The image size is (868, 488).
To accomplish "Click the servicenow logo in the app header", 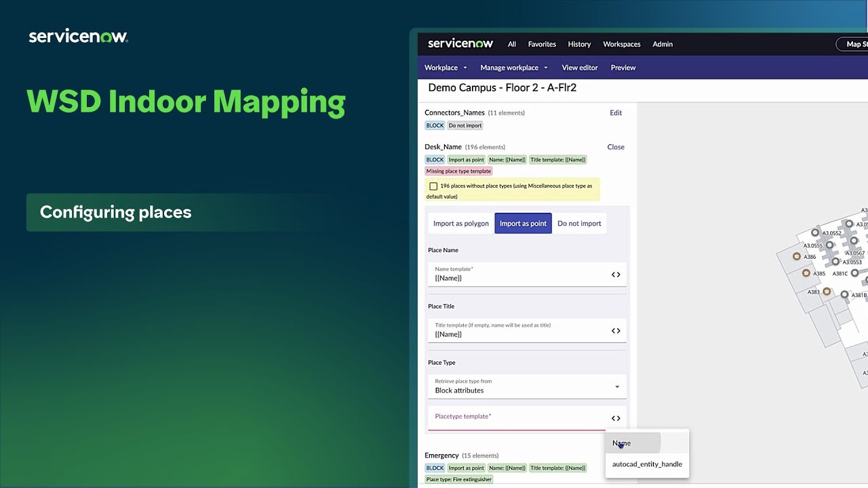I will point(460,43).
